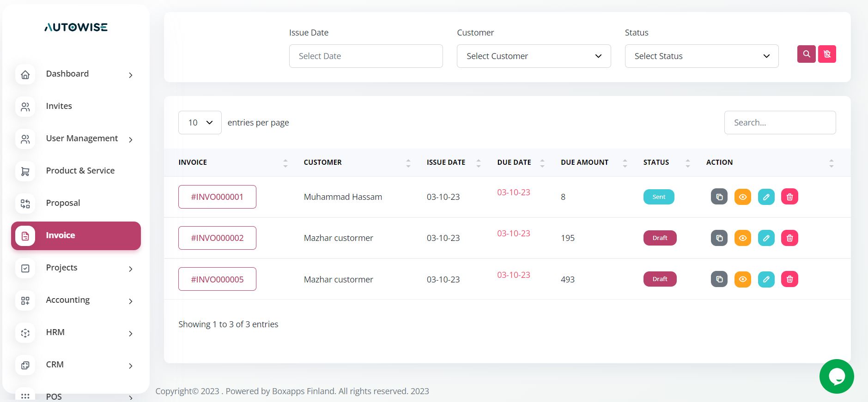Screen dimensions: 868x402
Task: Click the Invoice document icon
Action: click(25, 236)
